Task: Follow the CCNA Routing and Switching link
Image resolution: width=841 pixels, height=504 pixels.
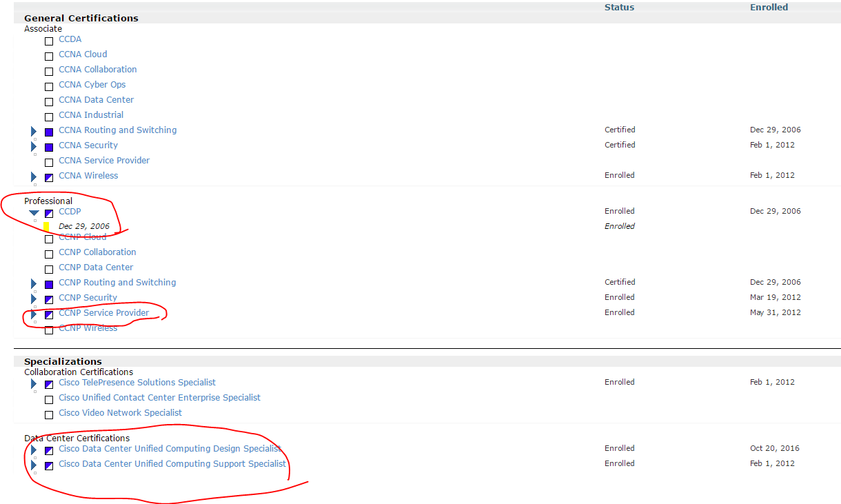Action: pos(118,130)
